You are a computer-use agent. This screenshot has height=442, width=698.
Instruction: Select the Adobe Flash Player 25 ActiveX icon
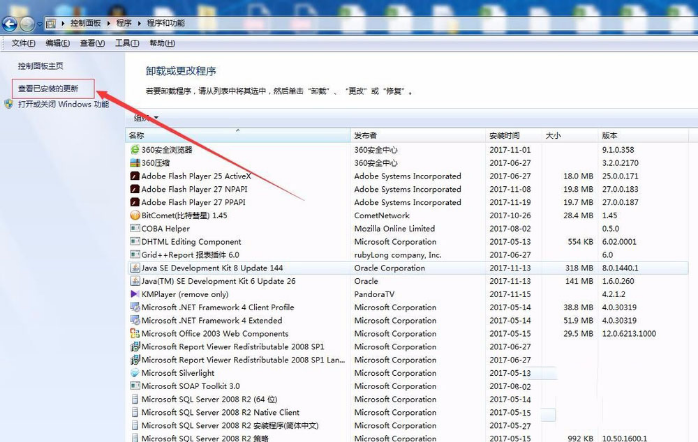click(x=135, y=176)
